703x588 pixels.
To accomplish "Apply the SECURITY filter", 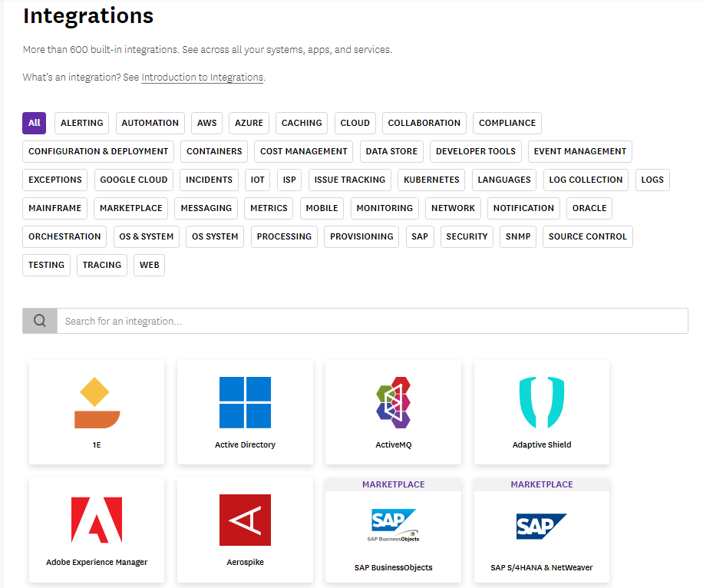I will [467, 237].
